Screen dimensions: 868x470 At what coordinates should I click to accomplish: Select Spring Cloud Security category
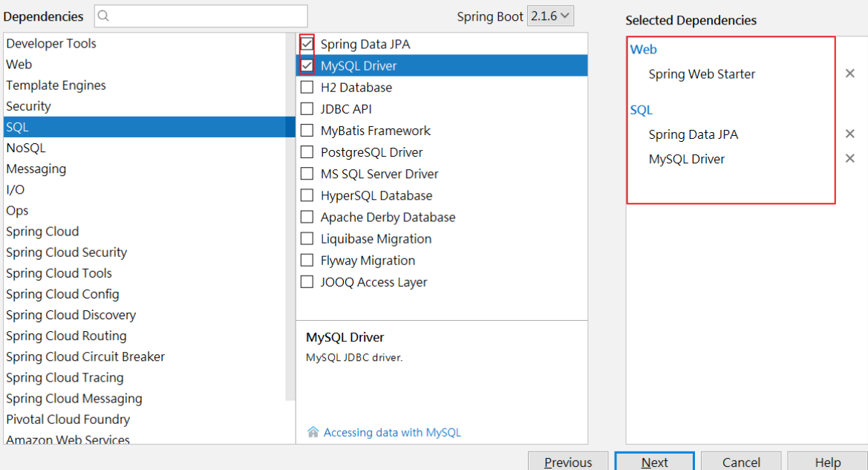pyautogui.click(x=145, y=252)
